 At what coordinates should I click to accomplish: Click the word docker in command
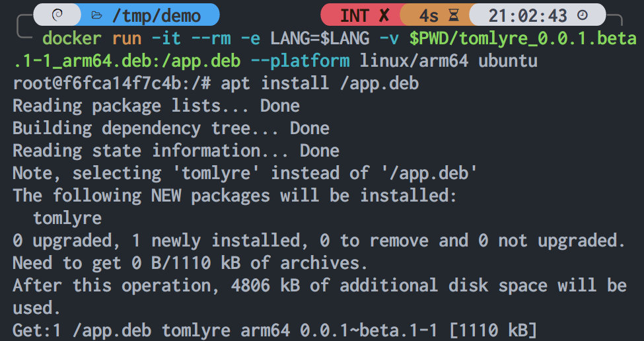pos(72,38)
